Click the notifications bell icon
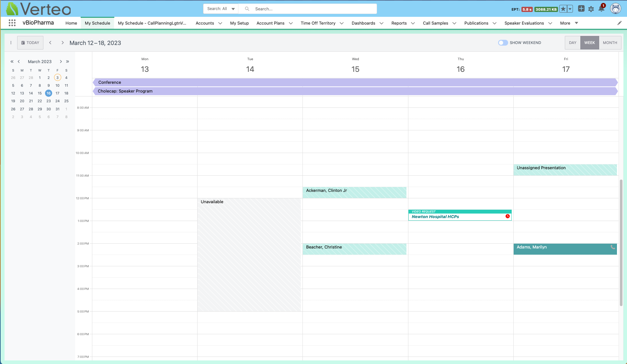627x364 pixels. 601,9
